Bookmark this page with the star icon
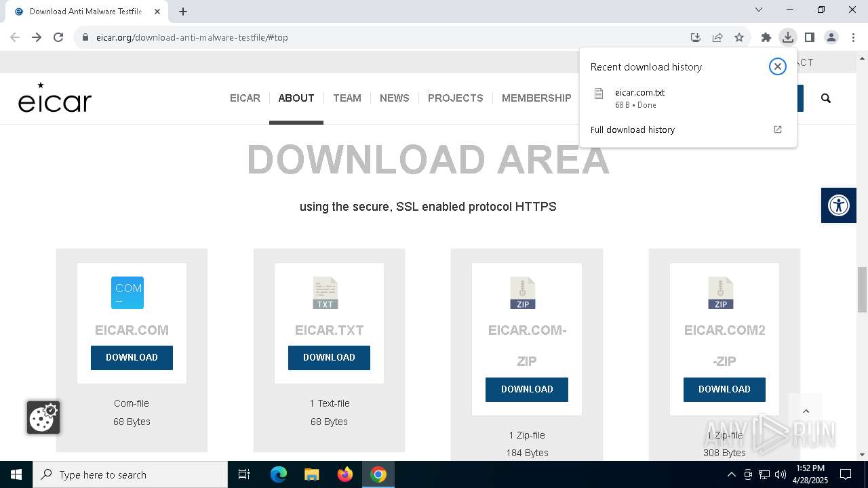Screen dimensions: 868x488 (x=739, y=37)
